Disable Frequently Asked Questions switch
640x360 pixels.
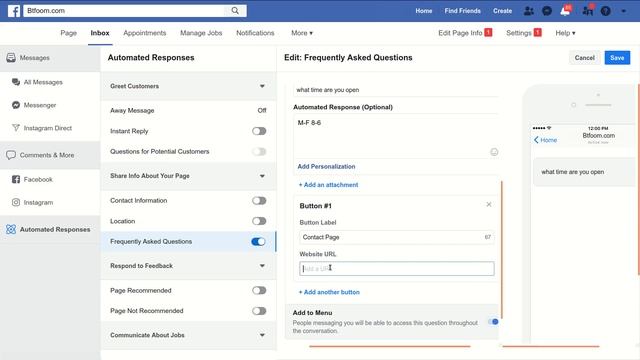pos(258,242)
